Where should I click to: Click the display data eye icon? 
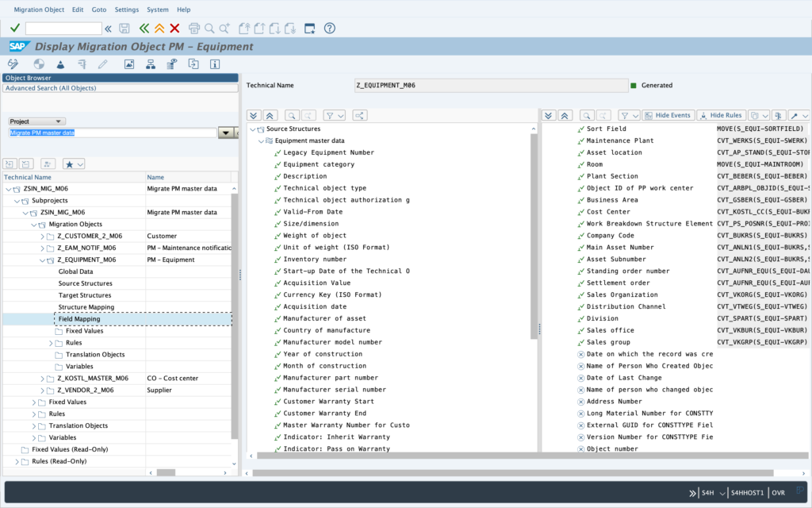(x=172, y=64)
